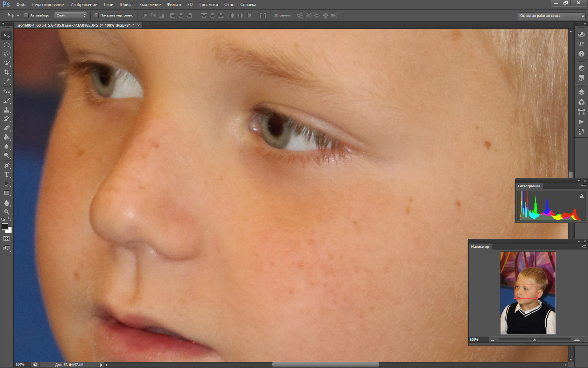Collapse the Гистограмма panel to icons

579,181
